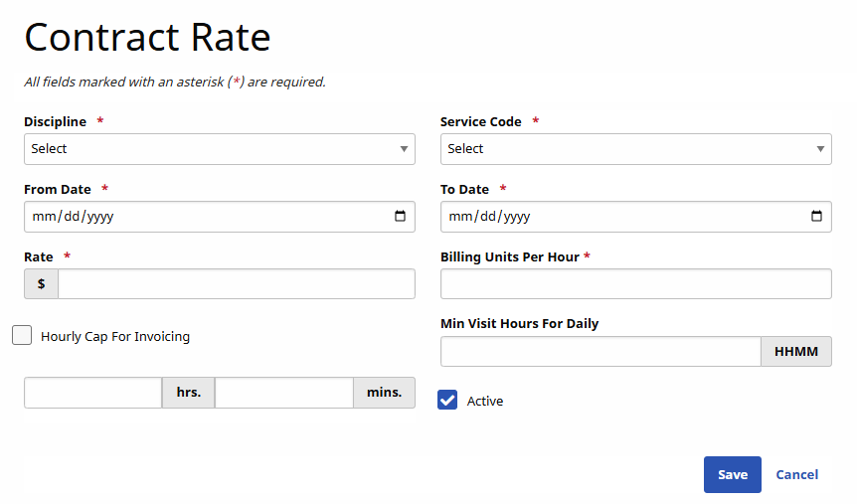Click the dollar sign next to Rate

[41, 284]
